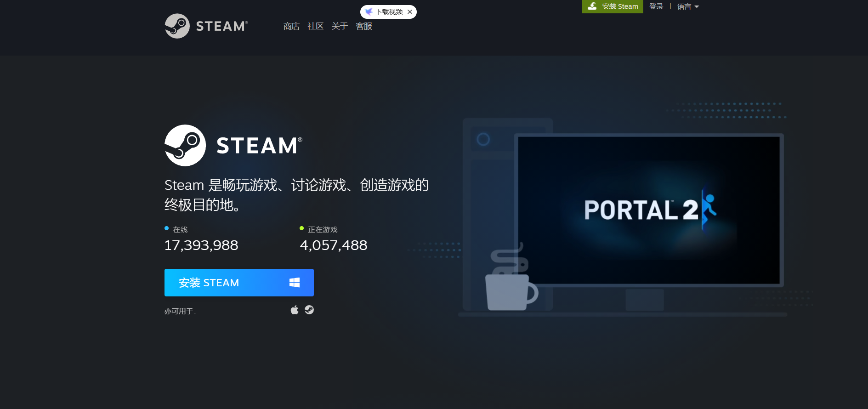The height and width of the screenshot is (409, 868).
Task: Click the 亦可用于 label
Action: click(180, 311)
